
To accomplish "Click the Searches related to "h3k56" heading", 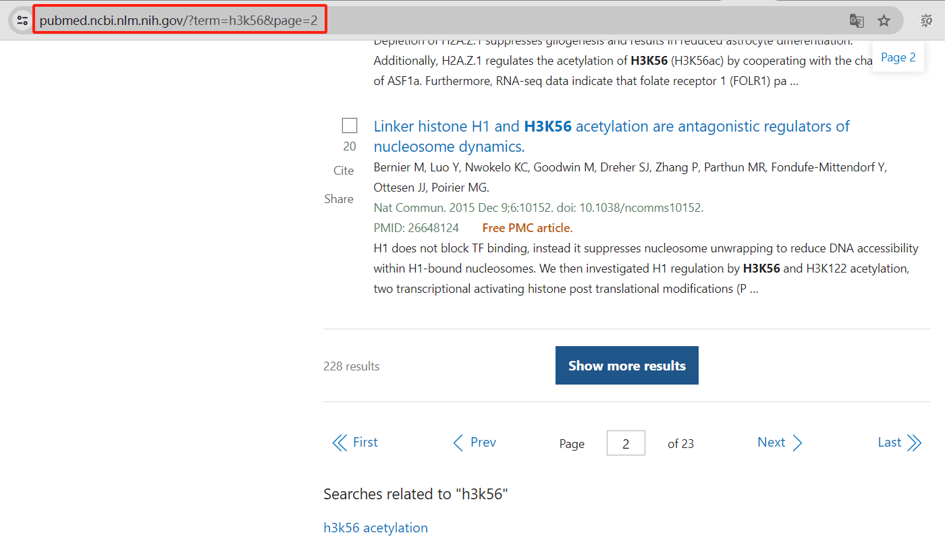I will [x=416, y=494].
